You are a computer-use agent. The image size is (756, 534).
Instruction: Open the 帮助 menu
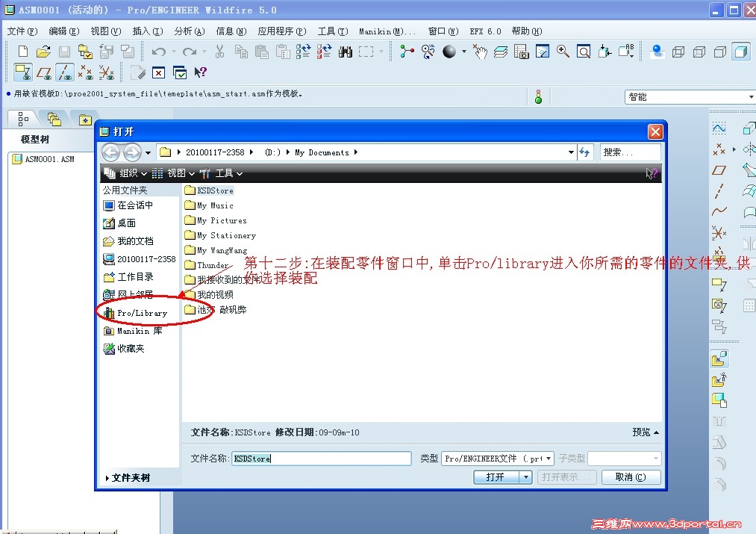point(526,31)
